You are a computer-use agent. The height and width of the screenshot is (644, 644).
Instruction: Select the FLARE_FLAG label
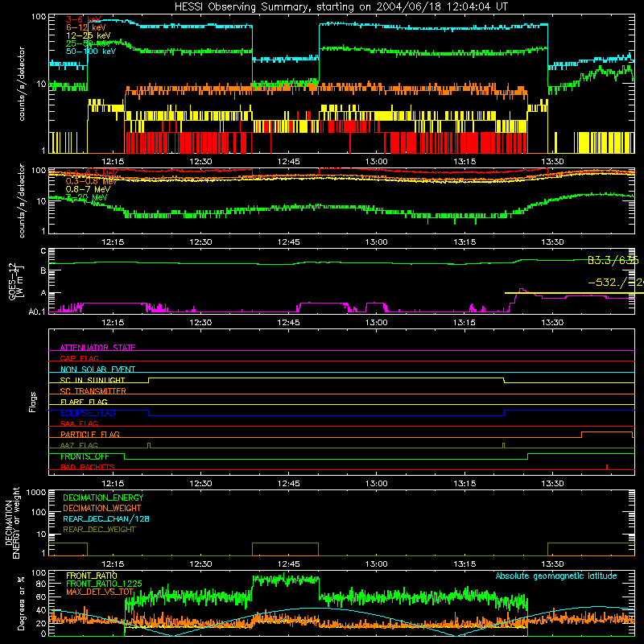(x=84, y=402)
